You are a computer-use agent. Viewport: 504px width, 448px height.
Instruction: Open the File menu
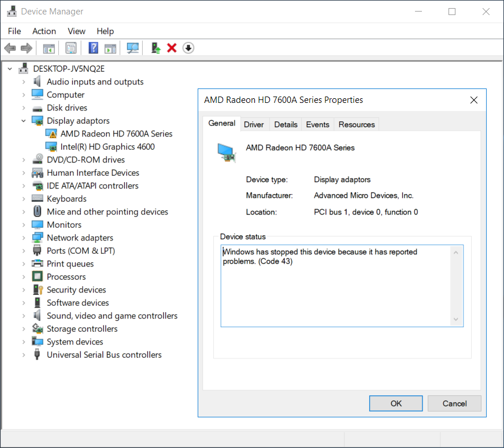click(x=14, y=31)
